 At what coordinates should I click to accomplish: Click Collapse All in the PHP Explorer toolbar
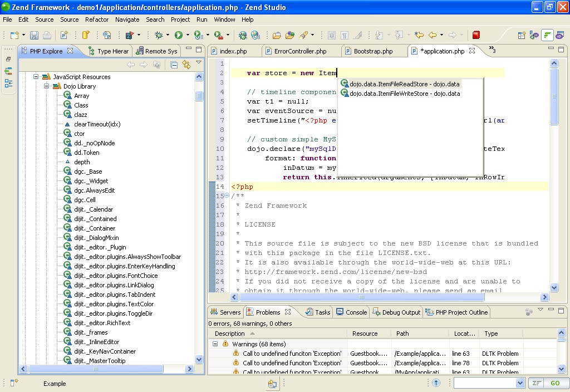click(174, 65)
